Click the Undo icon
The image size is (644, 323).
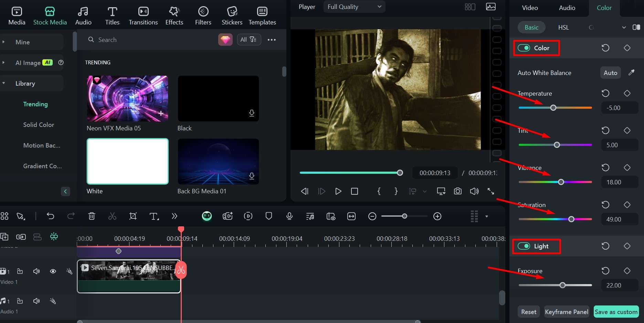click(51, 216)
